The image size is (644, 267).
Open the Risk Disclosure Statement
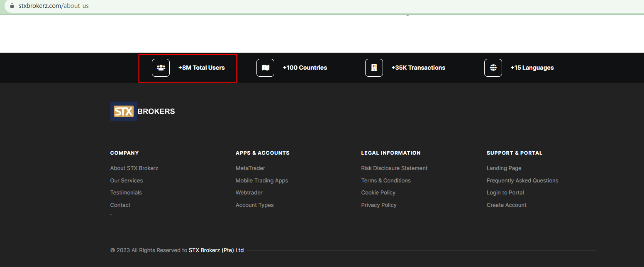coord(394,168)
